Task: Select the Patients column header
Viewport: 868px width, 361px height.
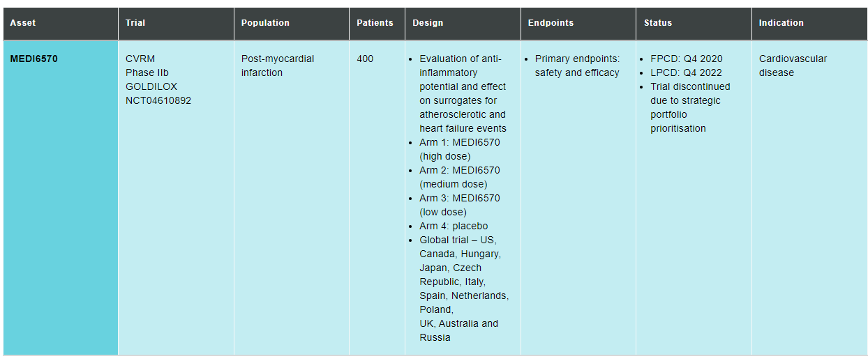Action: coord(375,23)
